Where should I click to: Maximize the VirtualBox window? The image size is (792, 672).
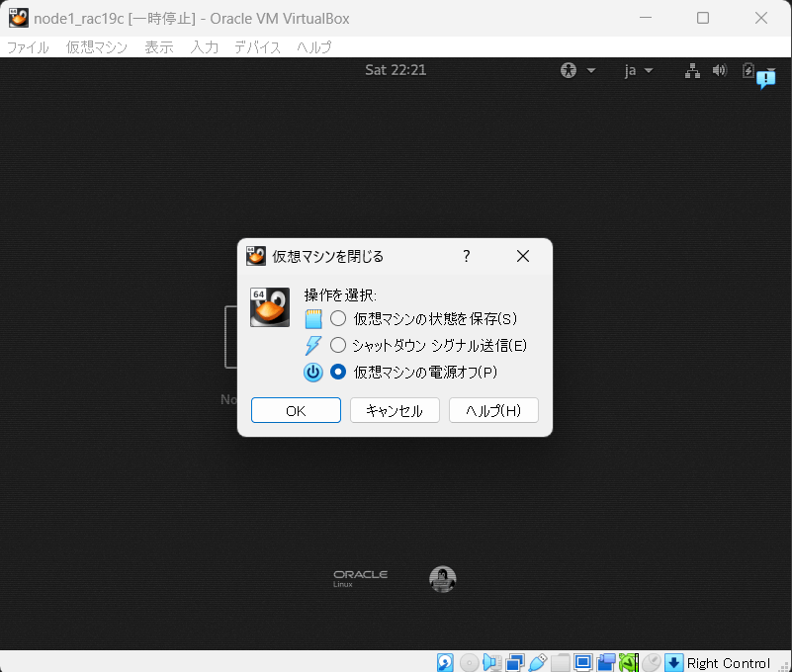tap(703, 18)
